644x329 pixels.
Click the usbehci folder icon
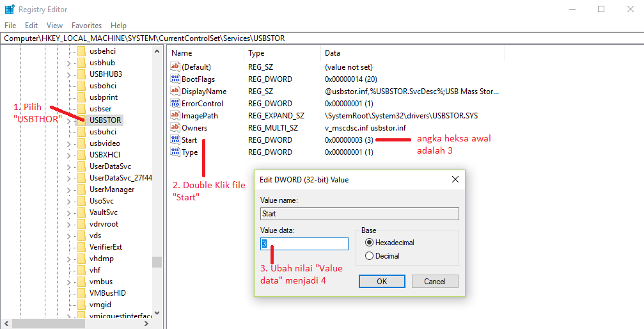(81, 51)
